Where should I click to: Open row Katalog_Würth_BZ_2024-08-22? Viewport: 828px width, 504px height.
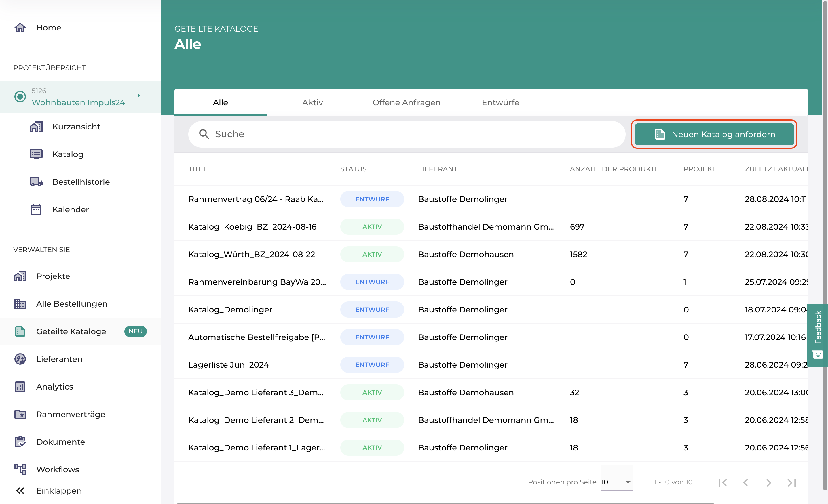point(491,254)
